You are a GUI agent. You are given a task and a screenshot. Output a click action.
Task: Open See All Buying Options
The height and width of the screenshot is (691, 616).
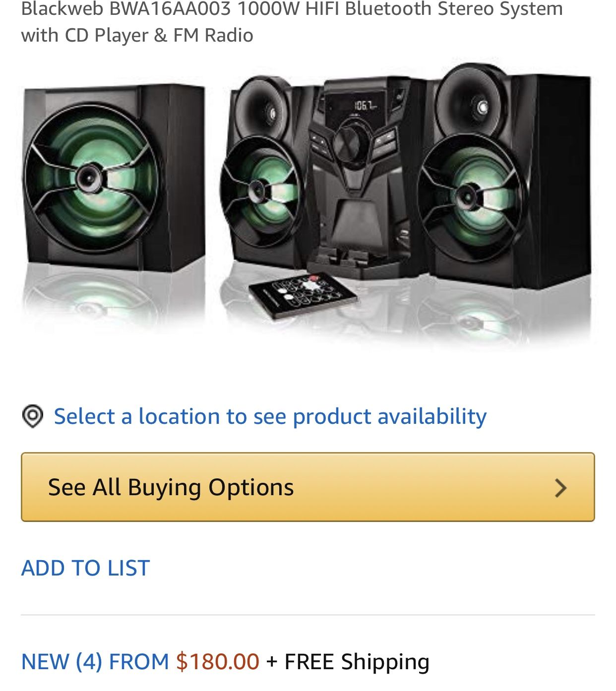[308, 487]
